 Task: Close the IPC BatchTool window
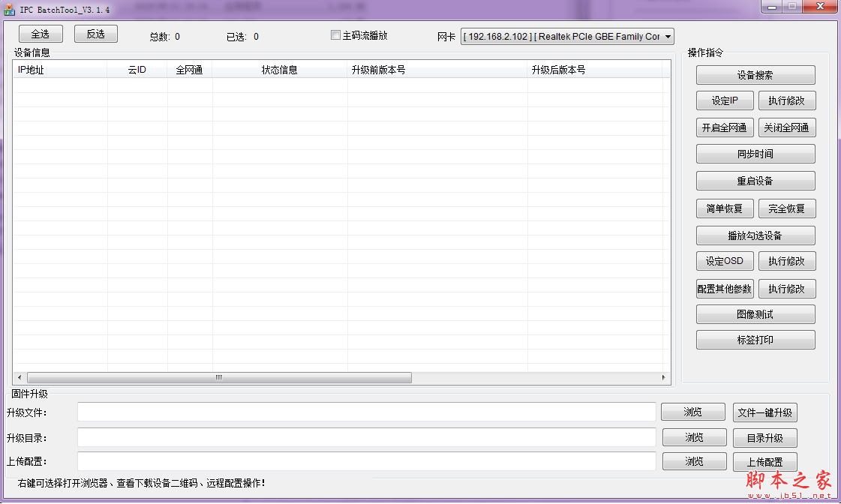[x=820, y=7]
